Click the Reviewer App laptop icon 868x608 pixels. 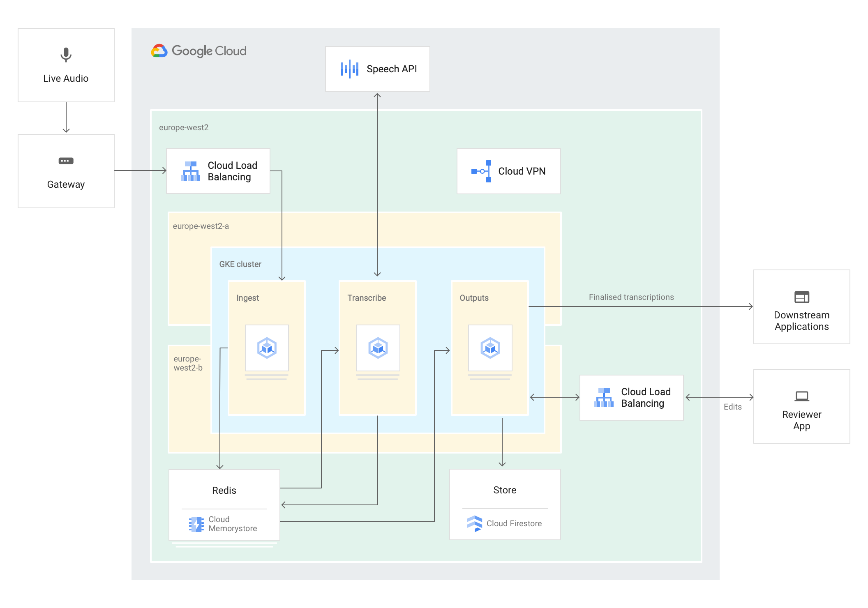click(x=801, y=396)
